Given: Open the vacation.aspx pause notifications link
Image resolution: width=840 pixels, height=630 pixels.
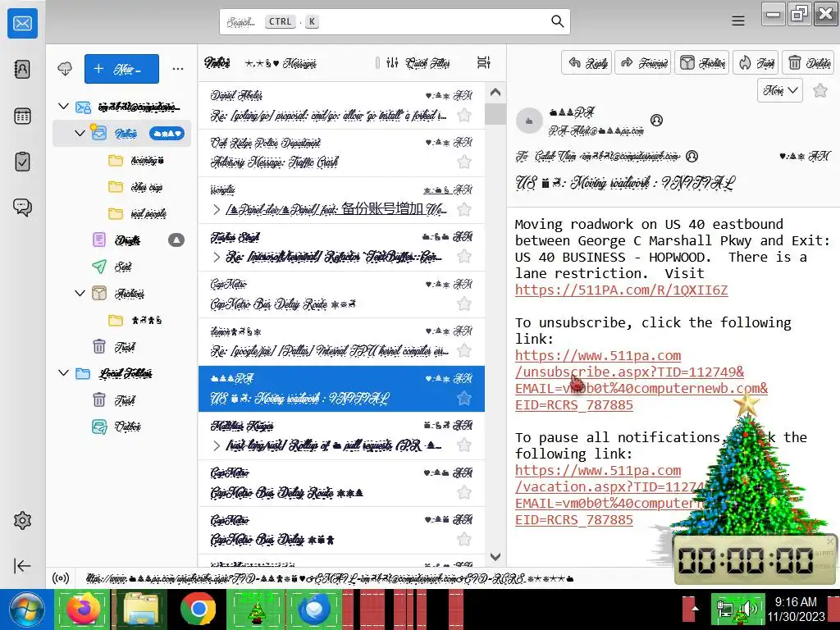Looking at the screenshot, I should point(608,495).
